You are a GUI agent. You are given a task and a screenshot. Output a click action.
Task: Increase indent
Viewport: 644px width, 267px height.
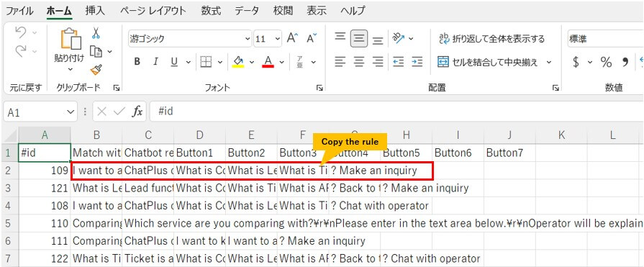417,62
